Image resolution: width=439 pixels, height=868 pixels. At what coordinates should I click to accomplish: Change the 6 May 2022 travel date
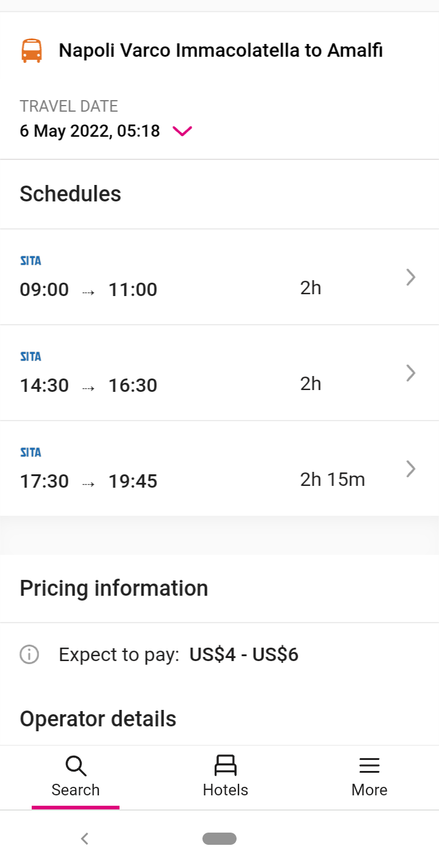pyautogui.click(x=90, y=131)
